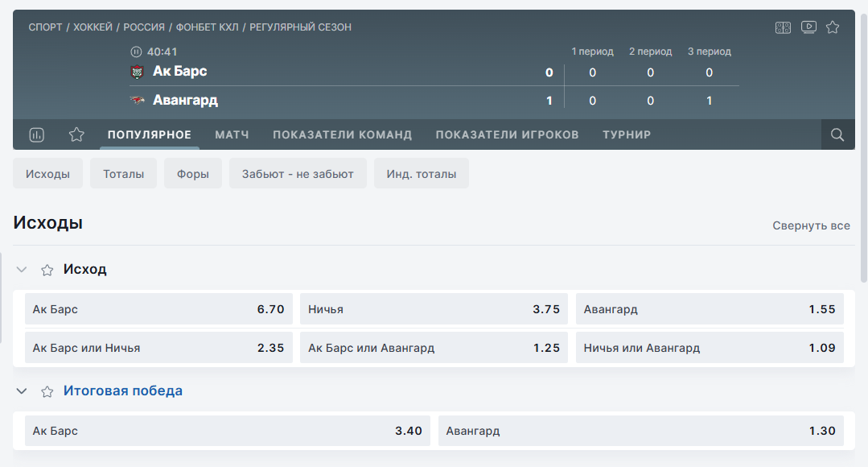This screenshot has height=467, width=868.
Task: Toggle favorite star next to Исход
Action: point(47,271)
